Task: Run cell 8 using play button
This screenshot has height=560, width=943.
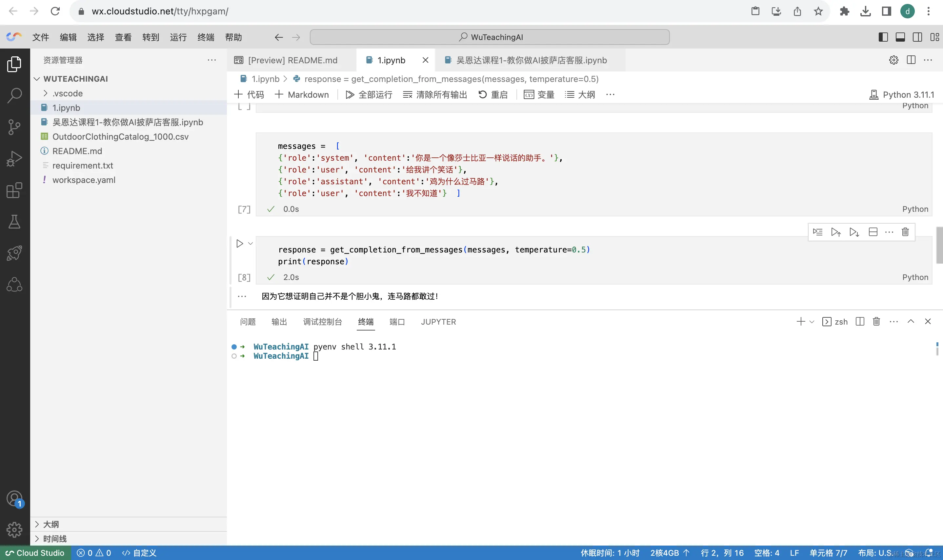Action: tap(240, 243)
